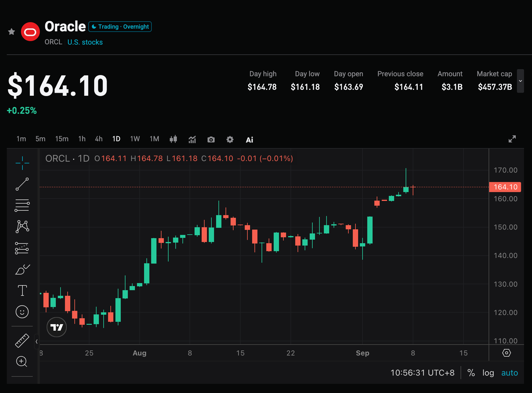
Task: Open price scale settings hexagon icon
Action: (507, 353)
